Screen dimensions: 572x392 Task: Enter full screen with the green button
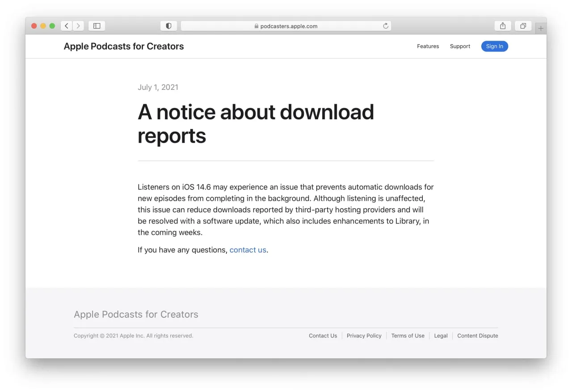click(x=52, y=26)
